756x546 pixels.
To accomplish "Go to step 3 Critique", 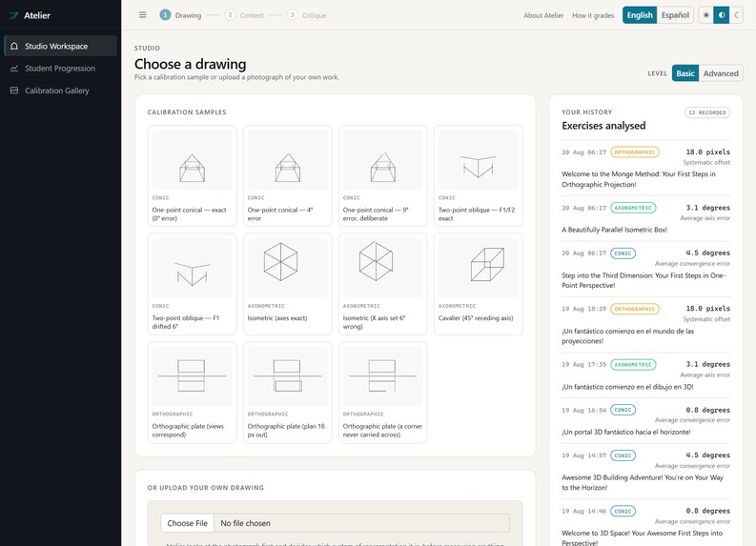I will coord(307,15).
